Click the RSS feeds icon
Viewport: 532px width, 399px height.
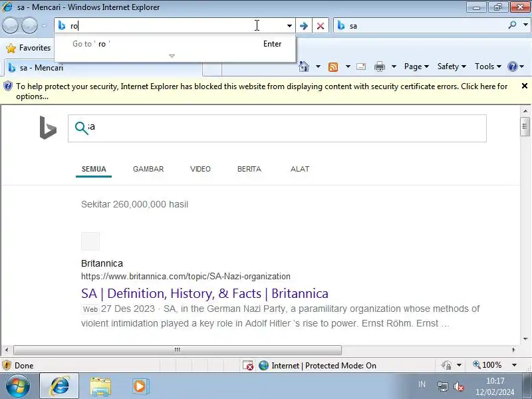(x=333, y=66)
